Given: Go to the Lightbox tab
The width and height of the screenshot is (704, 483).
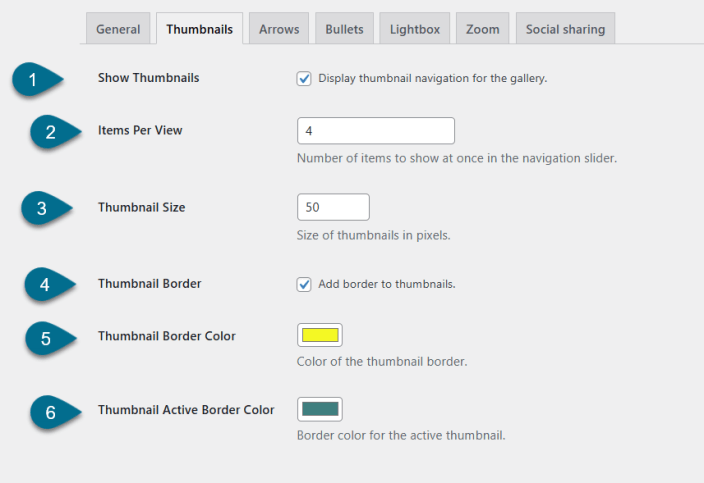Looking at the screenshot, I should click(414, 29).
